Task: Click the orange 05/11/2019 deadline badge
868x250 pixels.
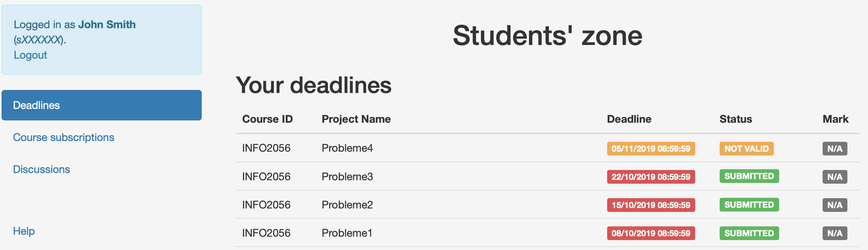Action: tap(651, 149)
